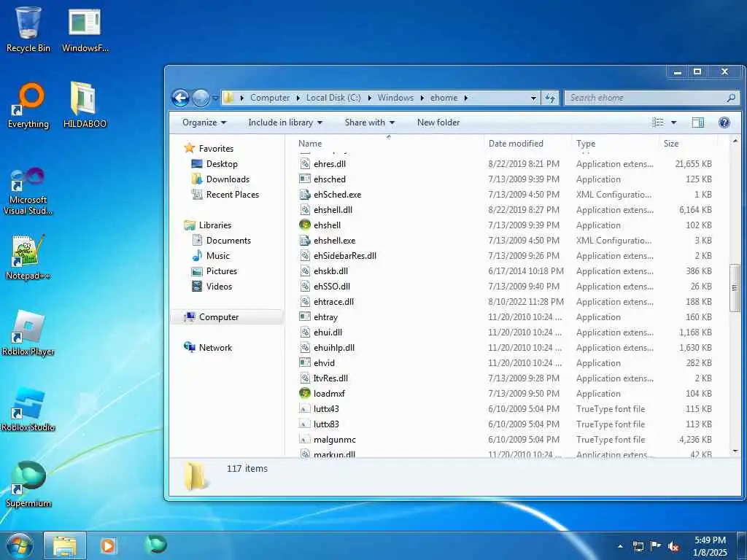
Task: Launch the Everything search shortcut
Action: point(28,105)
